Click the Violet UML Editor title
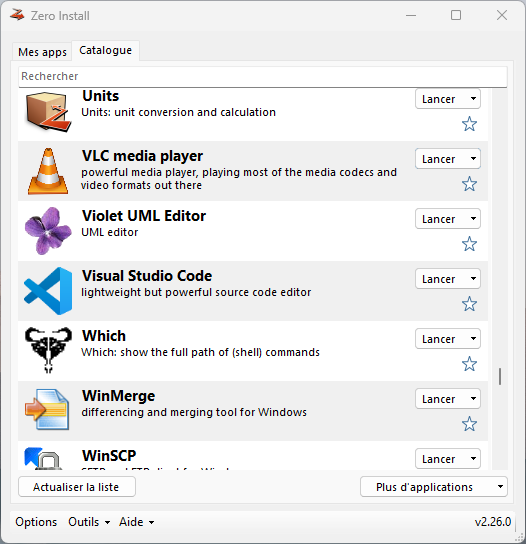The height and width of the screenshot is (544, 526). click(x=144, y=216)
